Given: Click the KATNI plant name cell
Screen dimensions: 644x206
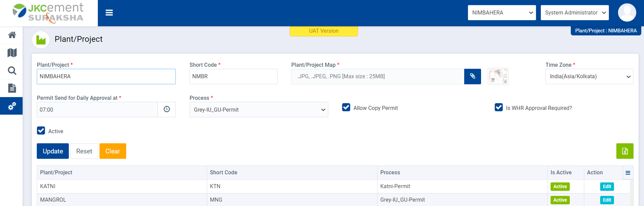Looking at the screenshot, I should pyautogui.click(x=122, y=186).
